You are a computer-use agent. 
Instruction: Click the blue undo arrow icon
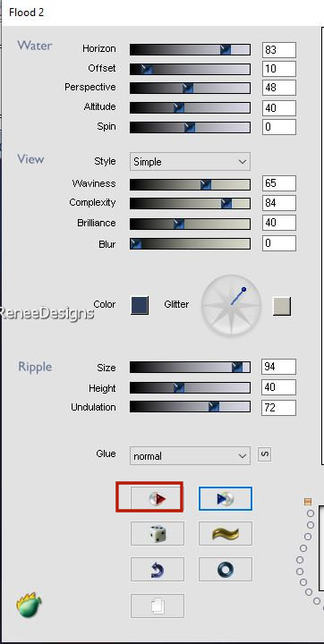157,569
